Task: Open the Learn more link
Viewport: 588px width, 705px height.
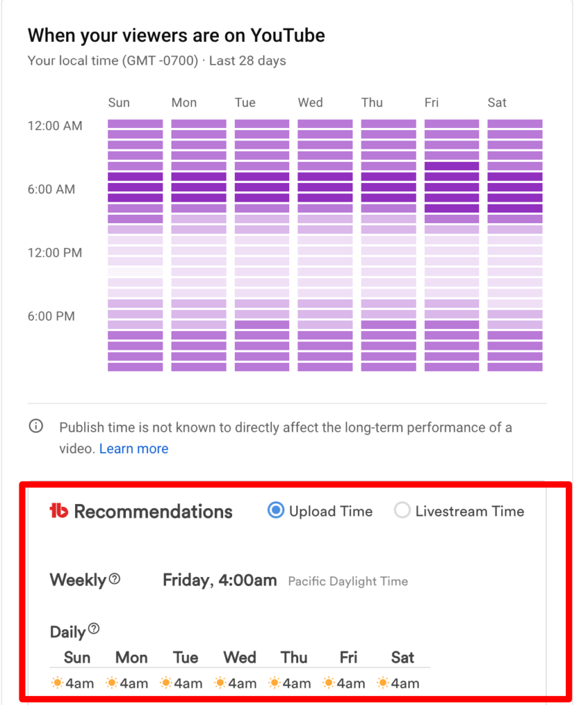Action: pos(134,448)
